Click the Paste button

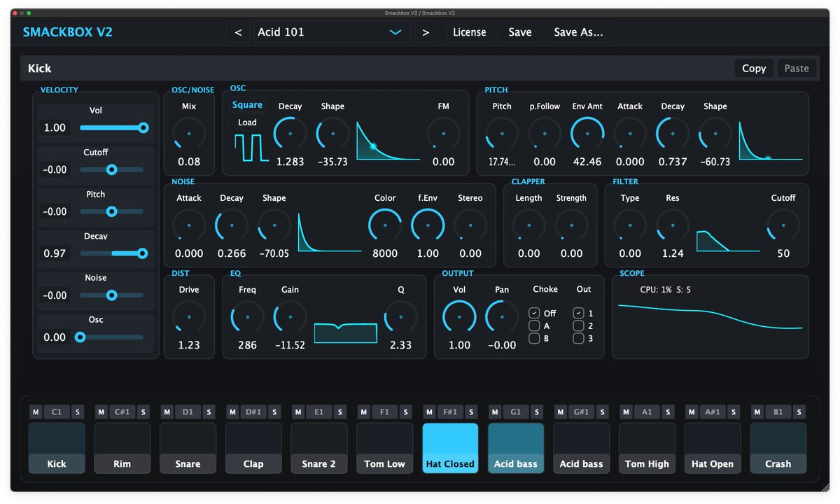pos(797,69)
